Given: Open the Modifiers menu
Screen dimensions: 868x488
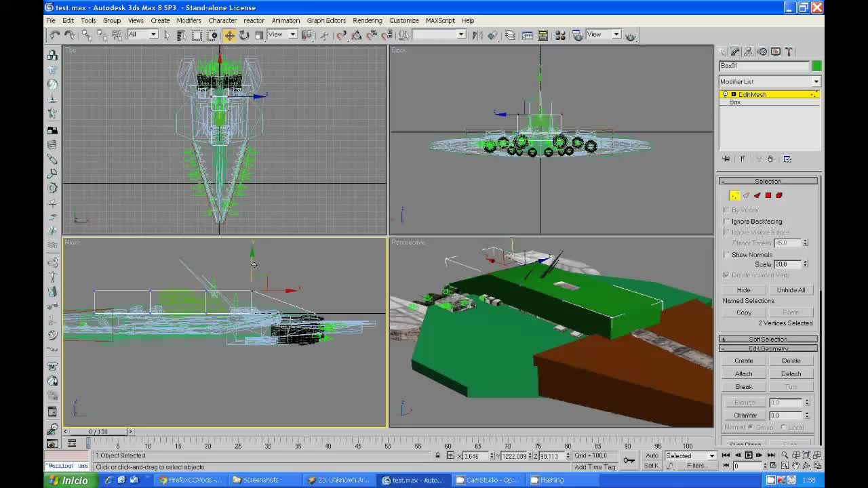Looking at the screenshot, I should (189, 20).
